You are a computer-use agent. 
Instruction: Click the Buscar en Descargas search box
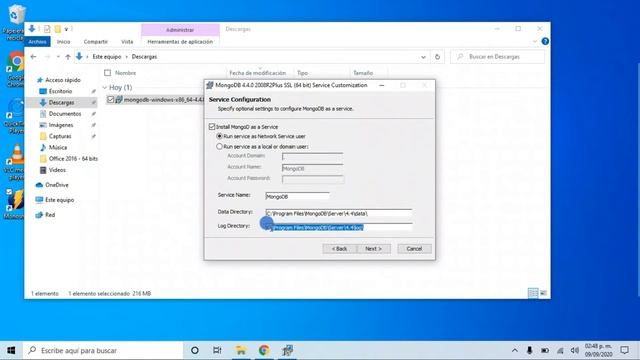tap(498, 57)
